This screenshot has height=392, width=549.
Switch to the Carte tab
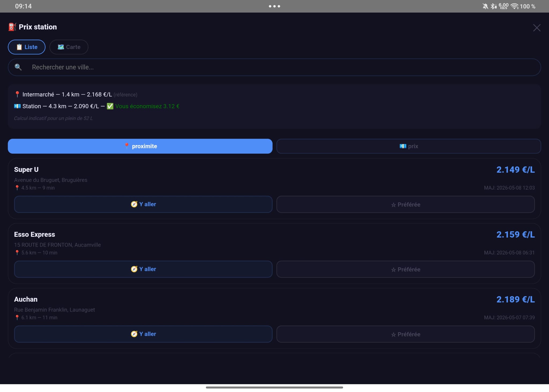coord(69,47)
